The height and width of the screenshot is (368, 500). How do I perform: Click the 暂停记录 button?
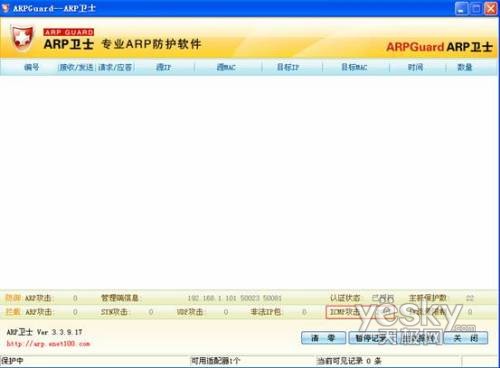pyautogui.click(x=372, y=338)
